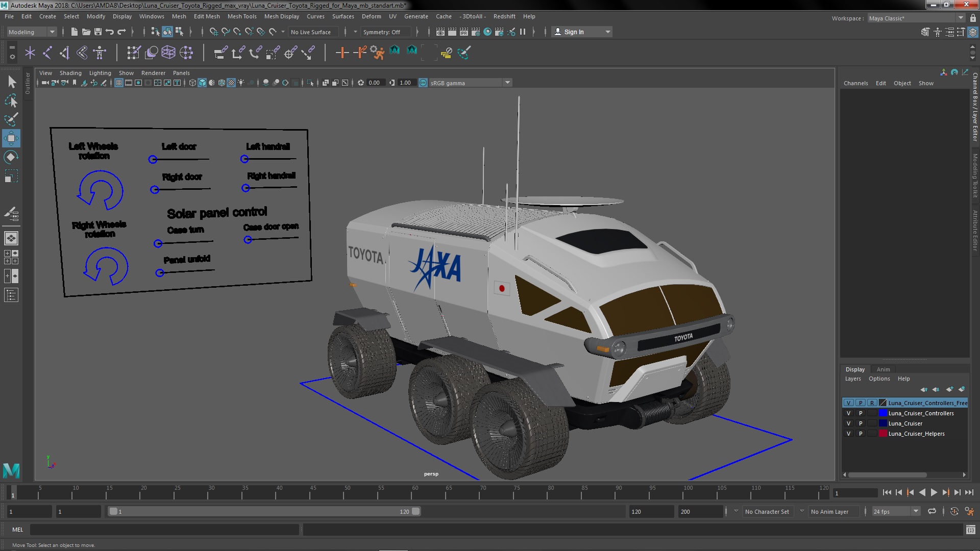Open the Channels menu in Channel Box
This screenshot has width=980, height=551.
(x=855, y=83)
